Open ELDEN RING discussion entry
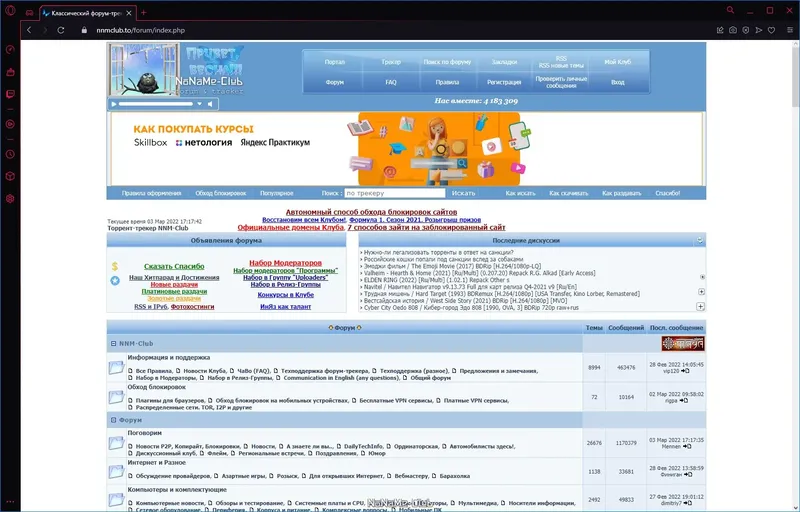Image resolution: width=800 pixels, height=512 pixels. pyautogui.click(x=436, y=280)
